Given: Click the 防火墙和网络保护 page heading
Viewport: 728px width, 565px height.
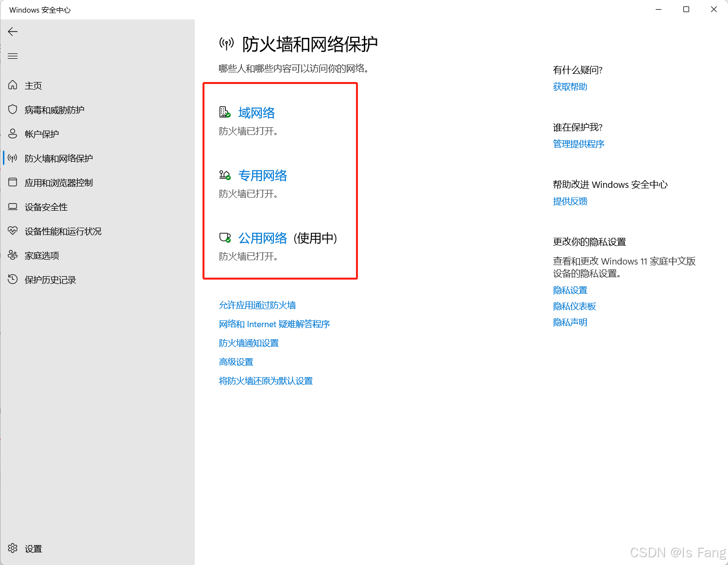Looking at the screenshot, I should 310,44.
